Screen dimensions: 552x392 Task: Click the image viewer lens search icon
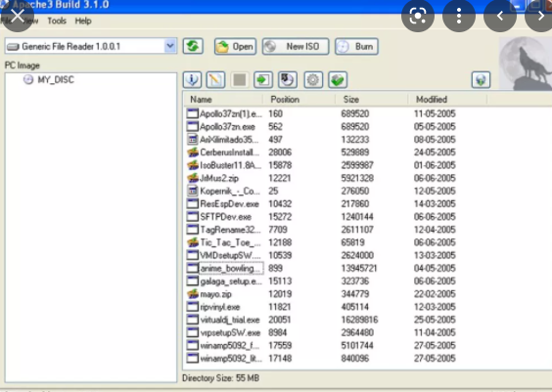[x=418, y=16]
